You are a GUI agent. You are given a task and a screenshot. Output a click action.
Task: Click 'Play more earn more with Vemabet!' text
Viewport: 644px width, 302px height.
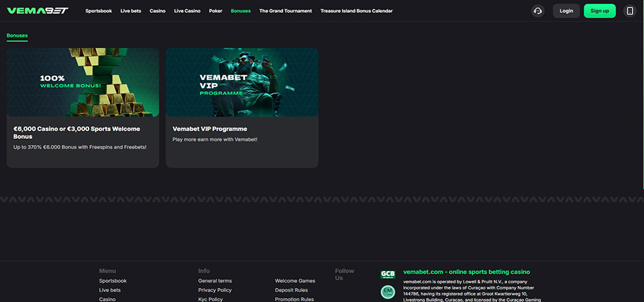click(215, 140)
